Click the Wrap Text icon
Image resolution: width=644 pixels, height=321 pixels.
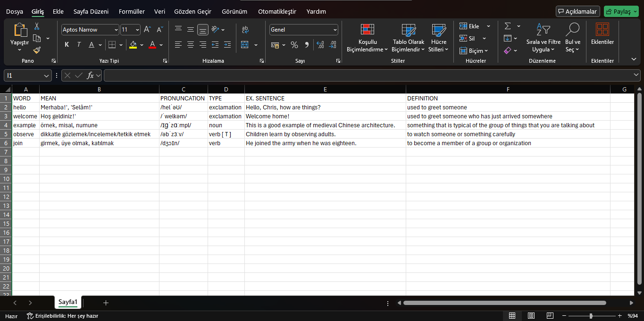(245, 30)
